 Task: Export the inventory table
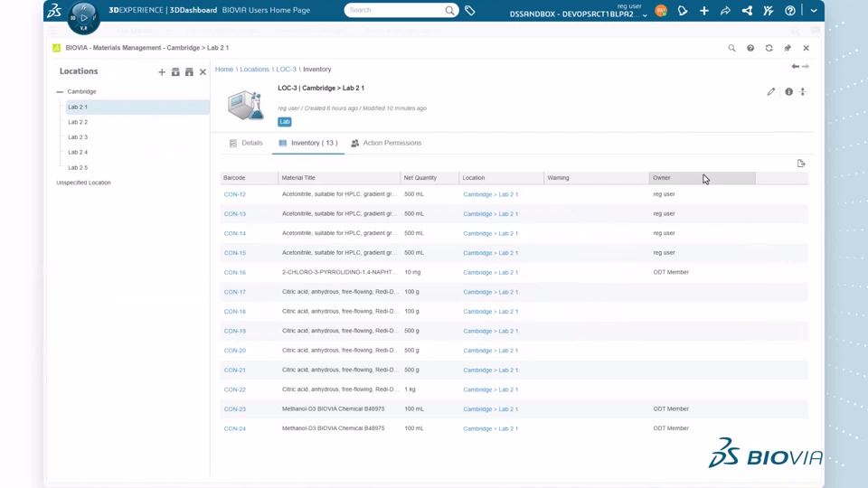(x=801, y=164)
